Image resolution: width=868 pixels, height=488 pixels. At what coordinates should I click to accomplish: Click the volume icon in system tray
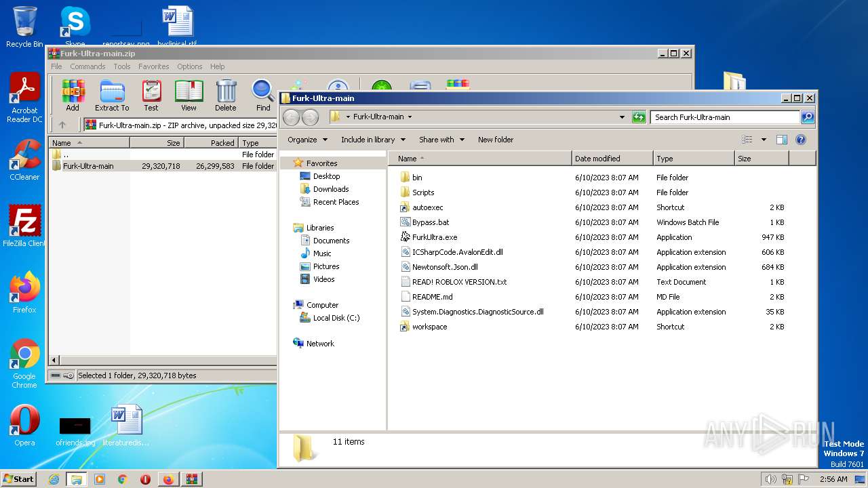pyautogui.click(x=770, y=479)
